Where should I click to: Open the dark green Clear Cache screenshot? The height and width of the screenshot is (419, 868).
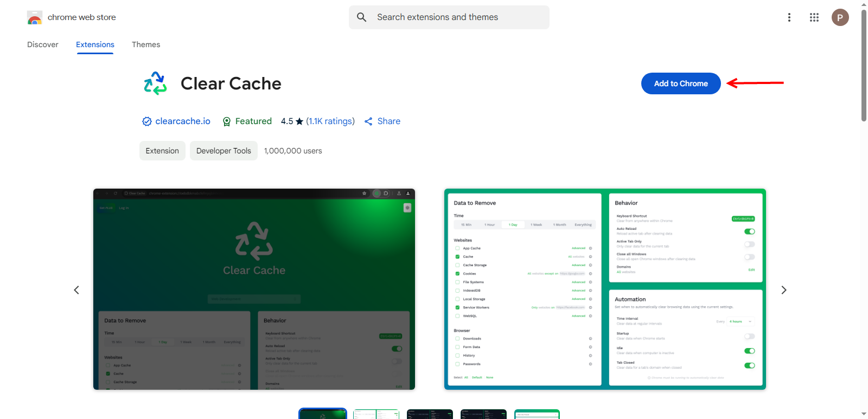[x=254, y=289]
